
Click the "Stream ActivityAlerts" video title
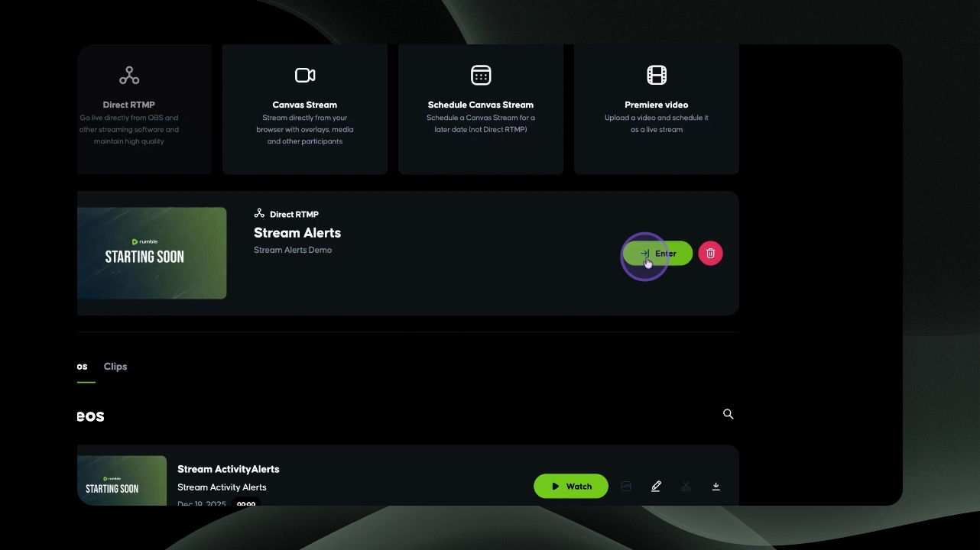click(229, 469)
